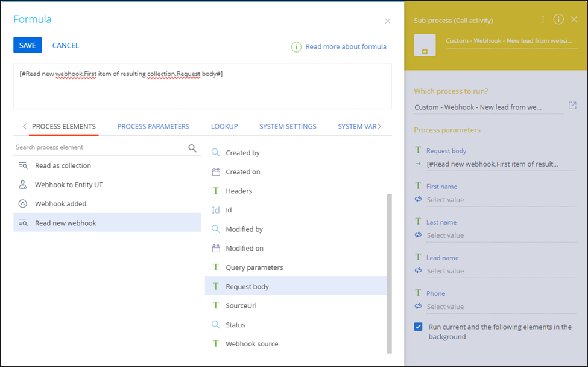
Task: Switch to the Process Parameters tab
Action: click(x=153, y=126)
